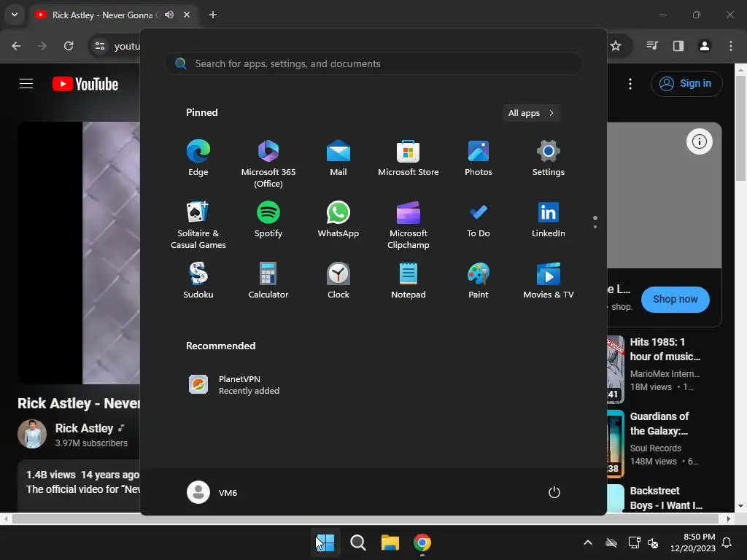Open Settings from pinned apps
The height and width of the screenshot is (560, 747).
(x=549, y=158)
